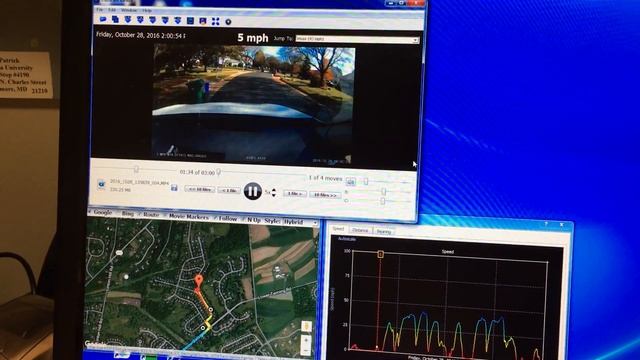Click the '5 mph' speed readout
The height and width of the screenshot is (360, 640).
[253, 38]
